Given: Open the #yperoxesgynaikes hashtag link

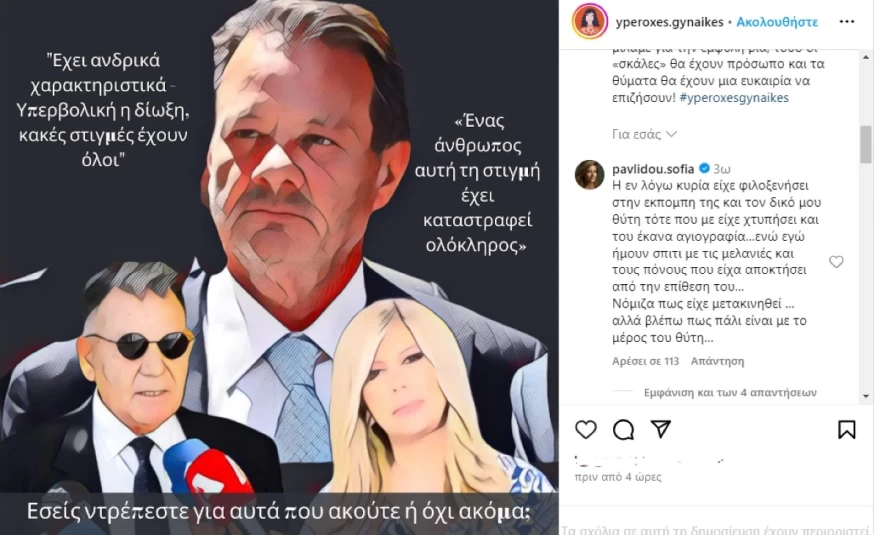Looking at the screenshot, I should [x=734, y=98].
